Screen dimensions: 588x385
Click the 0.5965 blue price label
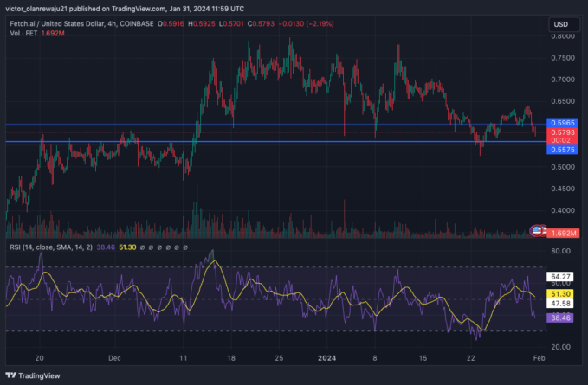tap(562, 124)
